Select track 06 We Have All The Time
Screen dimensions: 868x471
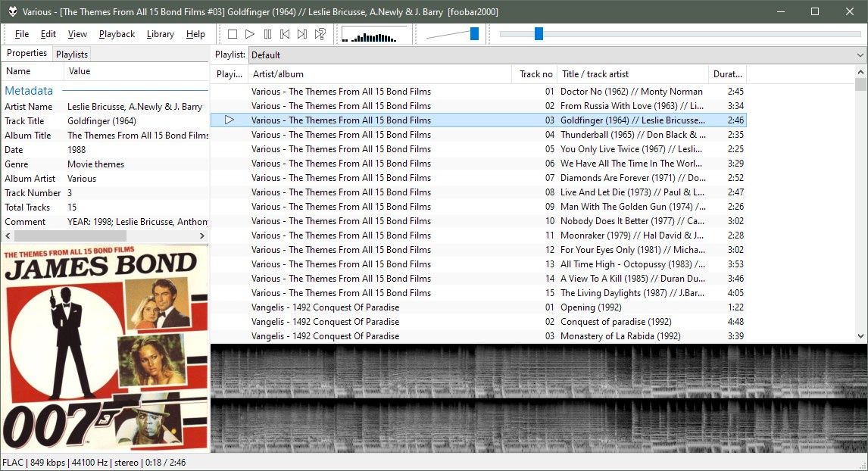coord(478,164)
